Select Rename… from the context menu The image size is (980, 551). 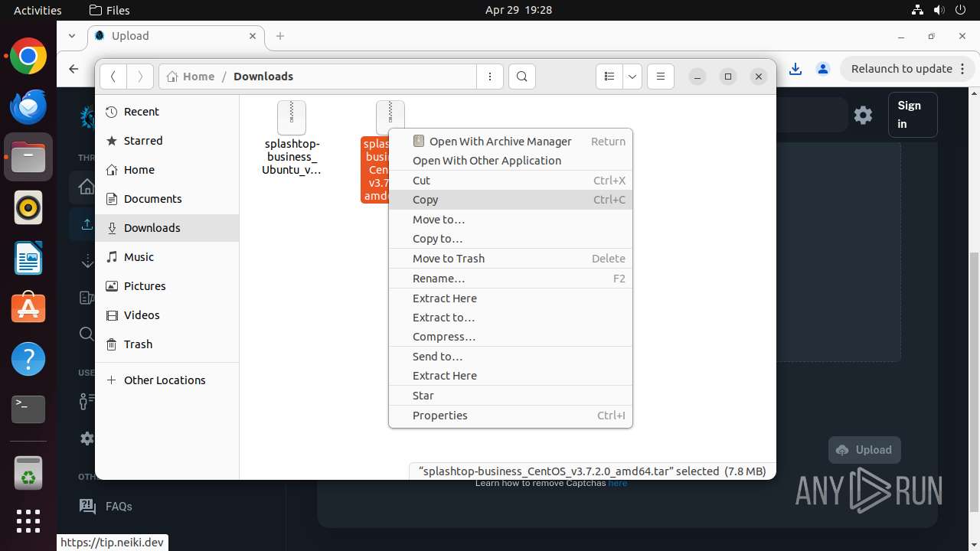(511, 279)
